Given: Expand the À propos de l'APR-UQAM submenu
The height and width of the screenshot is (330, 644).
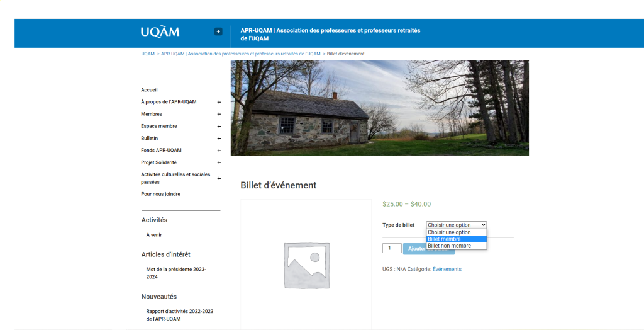Looking at the screenshot, I should tap(219, 102).
